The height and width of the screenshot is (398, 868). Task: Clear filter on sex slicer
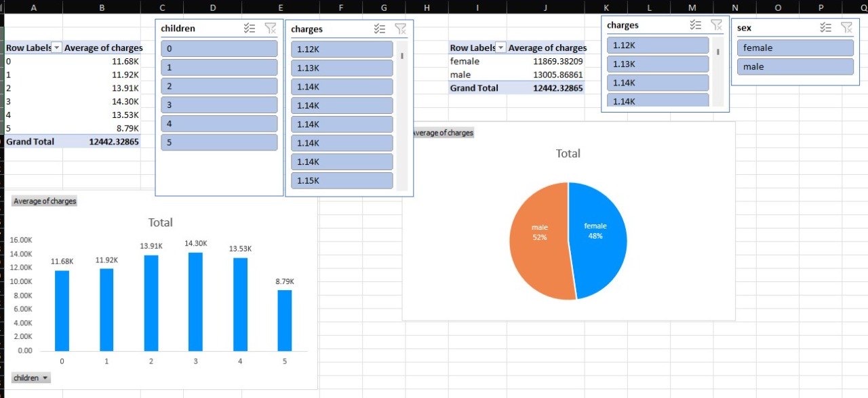tap(846, 28)
